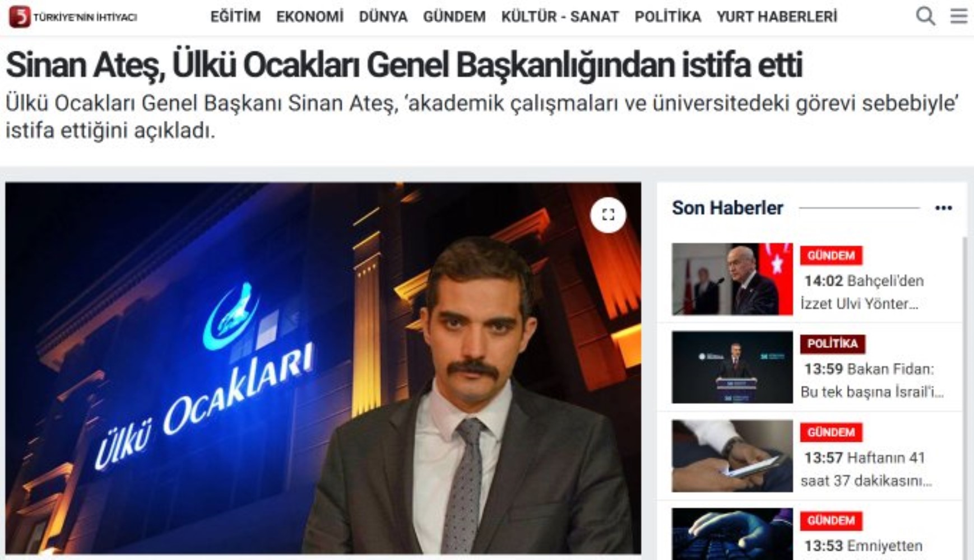Screen dimensions: 974x560
Task: Open the Son Haberler three-dots menu
Action: (x=943, y=208)
